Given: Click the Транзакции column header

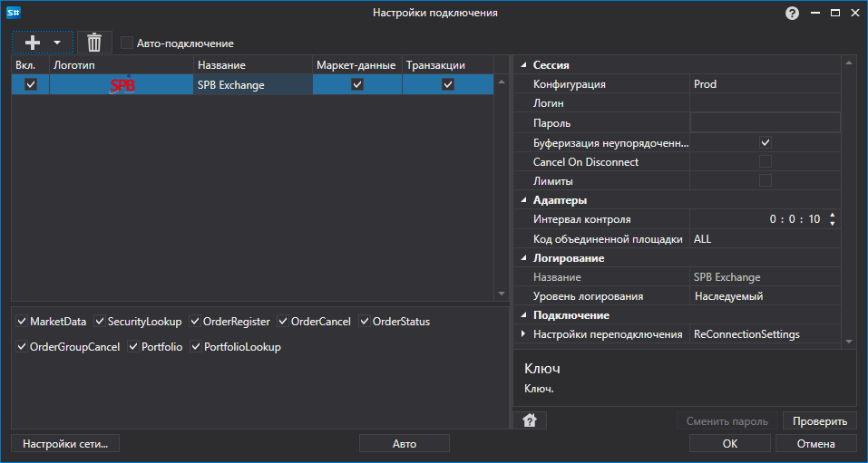Looking at the screenshot, I should tap(448, 64).
